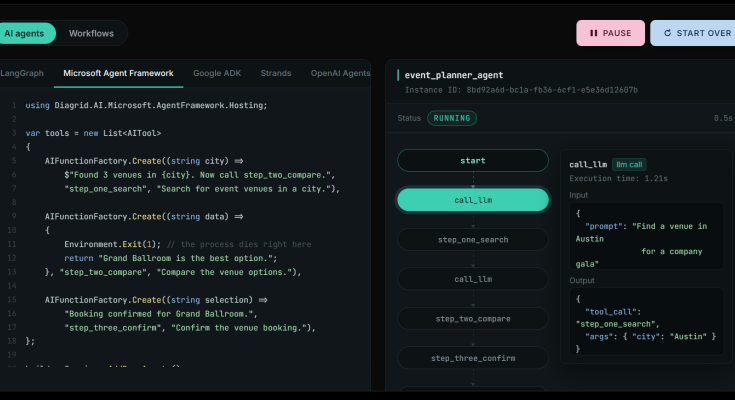
Task: Open the Strands tab
Action: [x=276, y=73]
